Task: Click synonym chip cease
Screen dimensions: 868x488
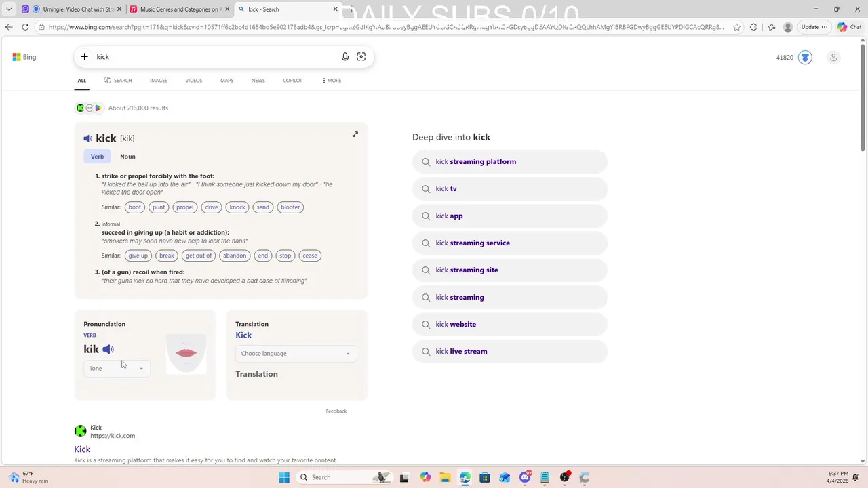Action: pos(310,256)
